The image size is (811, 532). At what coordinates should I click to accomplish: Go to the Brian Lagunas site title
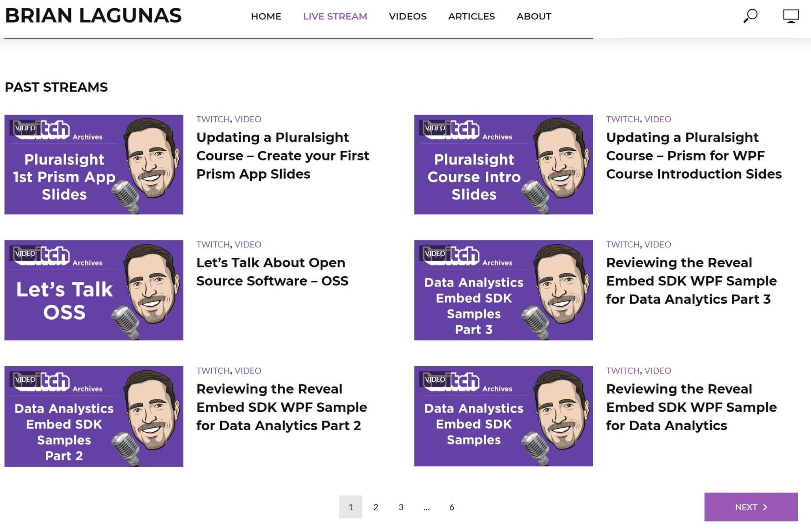tap(93, 16)
